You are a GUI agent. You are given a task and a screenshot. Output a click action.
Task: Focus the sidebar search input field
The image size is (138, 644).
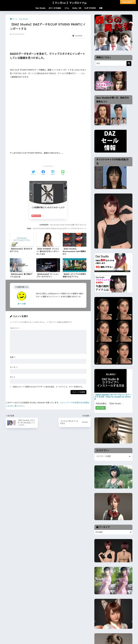111,64
